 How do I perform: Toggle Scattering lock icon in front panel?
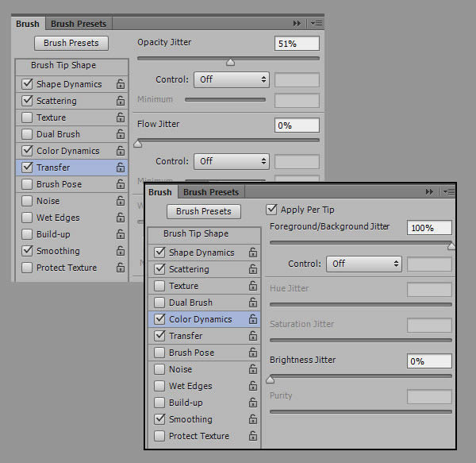253,269
